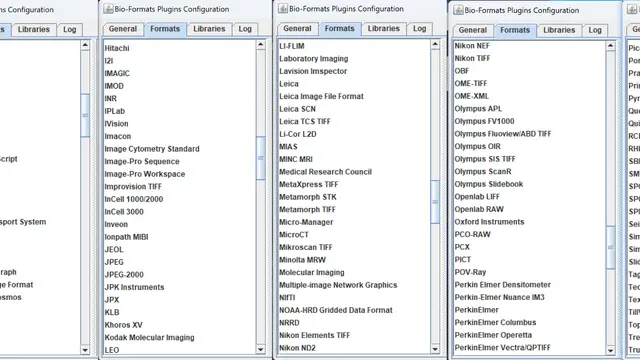Choose NOAA-HRD Gridded Data Format
Image resolution: width=640 pixels, height=360 pixels.
[336, 310]
